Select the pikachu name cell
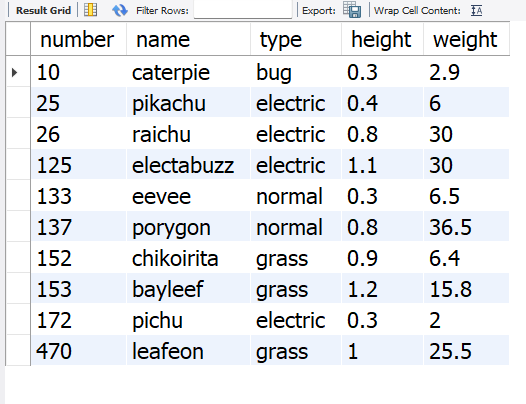The image size is (526, 404). (189, 103)
